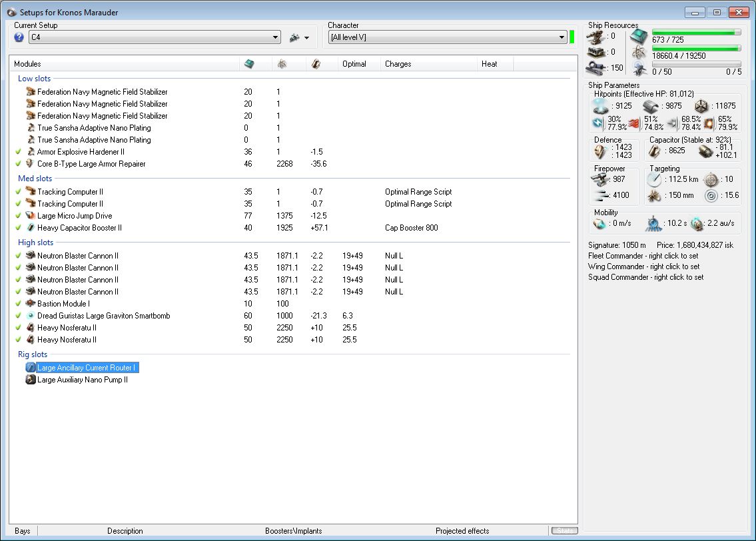
Task: Toggle the Bastion Module I checkmark
Action: (19, 303)
